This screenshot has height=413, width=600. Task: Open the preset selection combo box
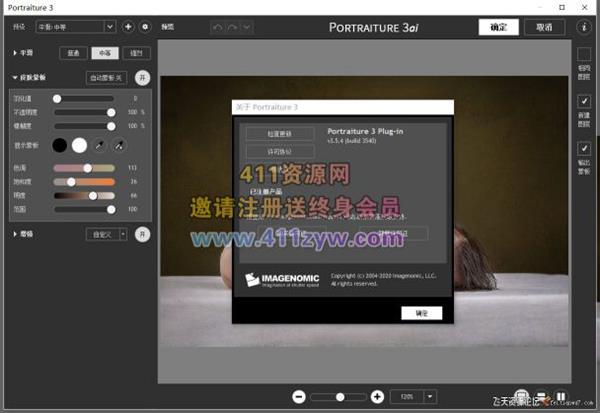click(x=76, y=27)
